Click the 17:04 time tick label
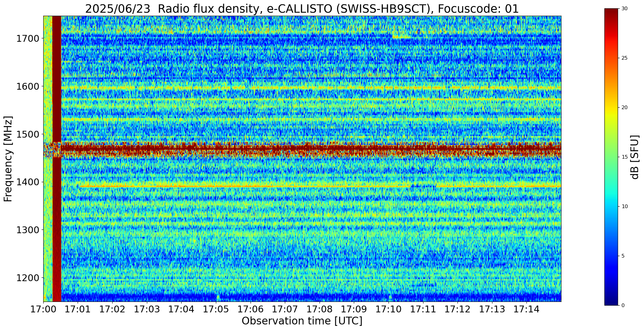The height and width of the screenshot is (330, 644). pos(182,309)
